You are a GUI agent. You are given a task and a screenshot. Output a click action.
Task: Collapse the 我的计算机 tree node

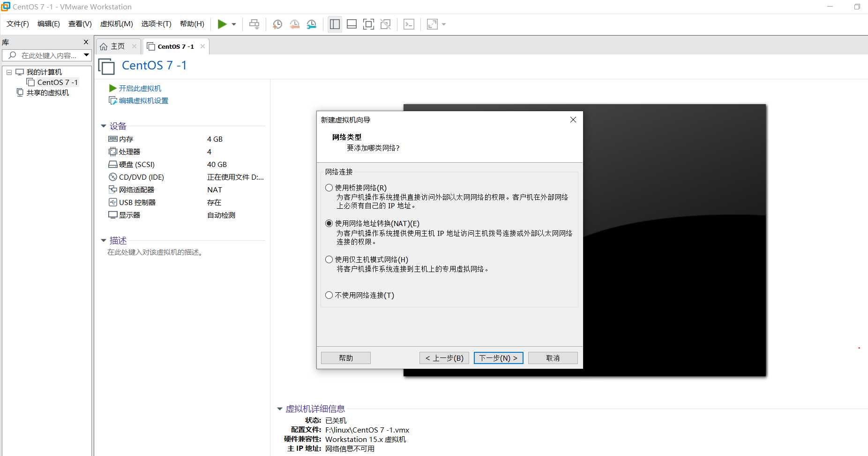tap(9, 72)
